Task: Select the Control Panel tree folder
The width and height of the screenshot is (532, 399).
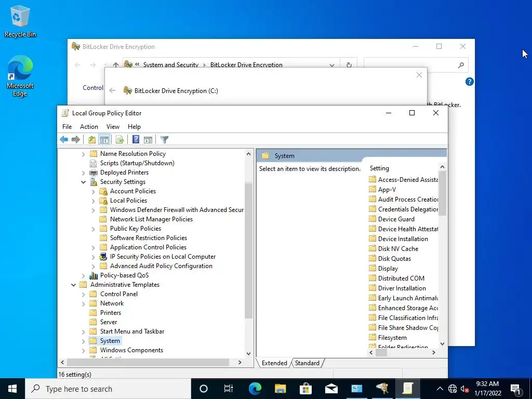Action: (x=119, y=294)
